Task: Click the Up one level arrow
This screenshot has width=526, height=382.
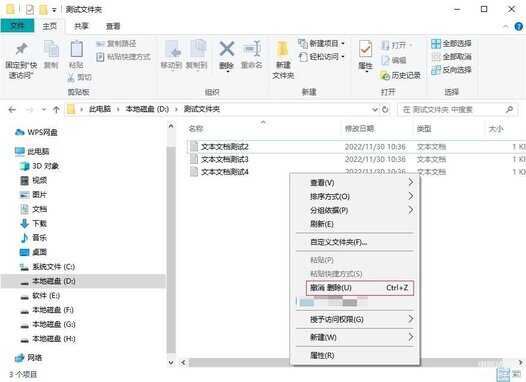Action: [x=56, y=109]
